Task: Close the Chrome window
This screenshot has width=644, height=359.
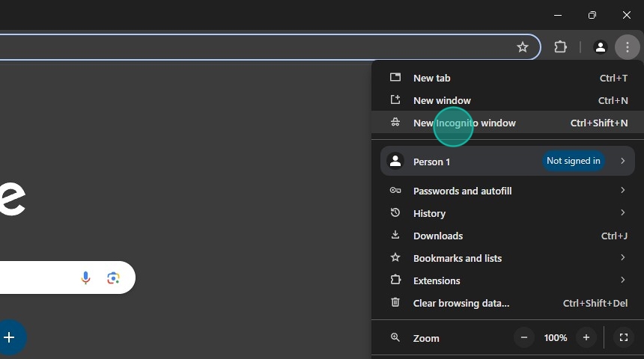Action: 626,15
